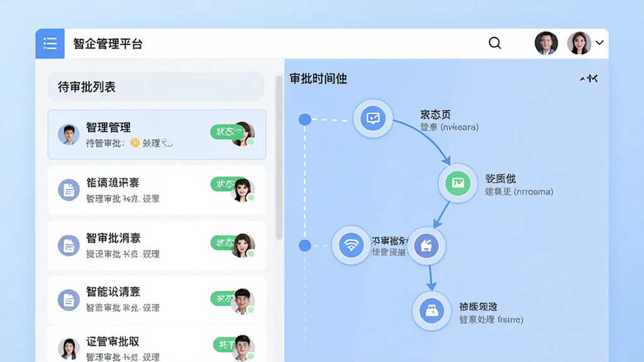
Task: Click green status badge on 证管审批取 card
Action: pyautogui.click(x=225, y=345)
